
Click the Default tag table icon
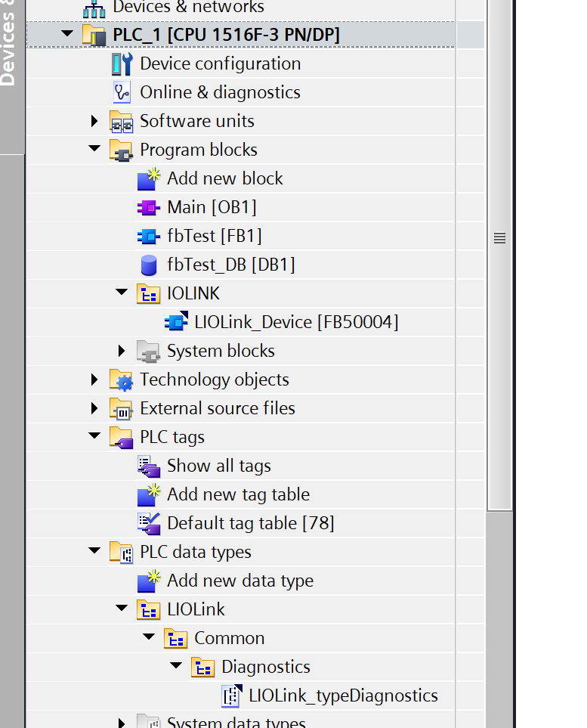149,524
